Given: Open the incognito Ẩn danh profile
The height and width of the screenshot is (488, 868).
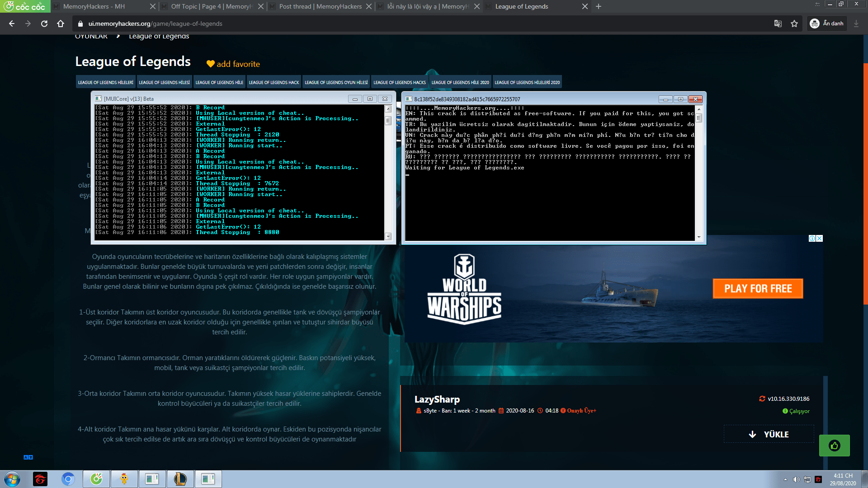Looking at the screenshot, I should point(827,23).
